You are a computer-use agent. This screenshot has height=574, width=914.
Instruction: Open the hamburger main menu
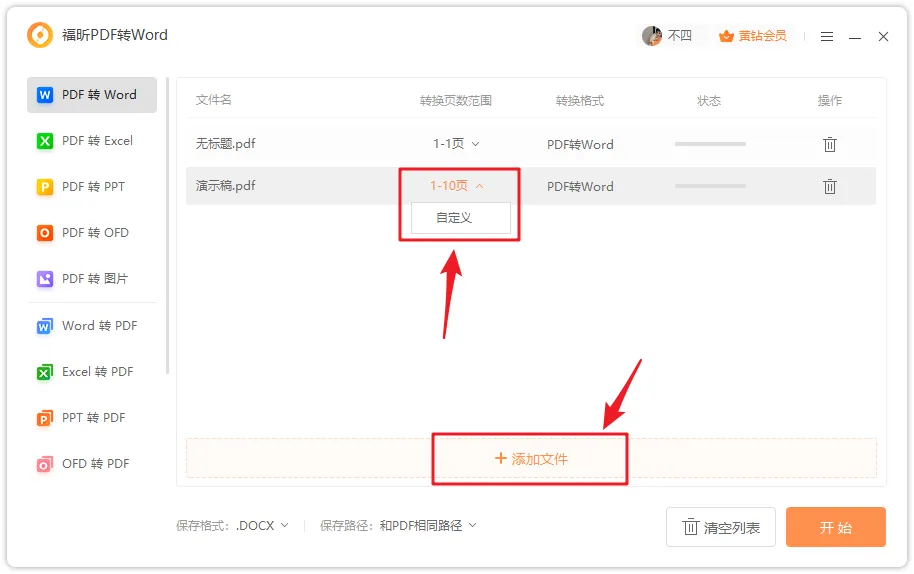[x=827, y=37]
